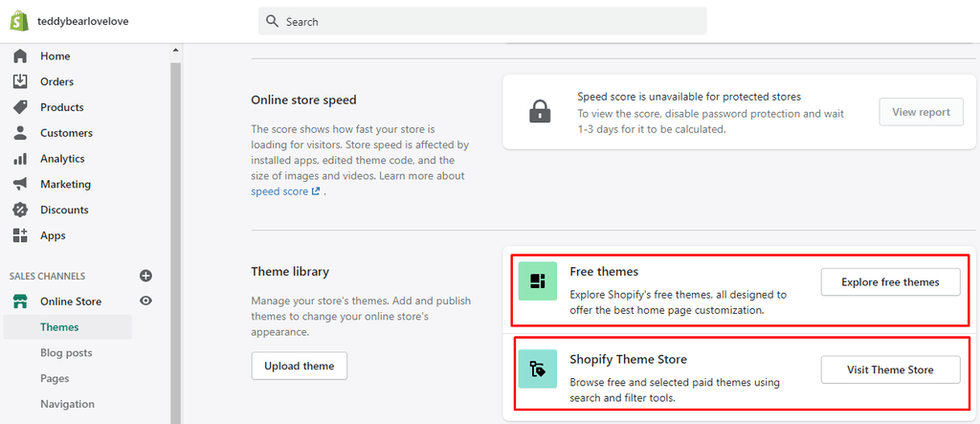Viewport: 980px width, 424px height.
Task: Click the Online store speed heading
Action: 303,100
